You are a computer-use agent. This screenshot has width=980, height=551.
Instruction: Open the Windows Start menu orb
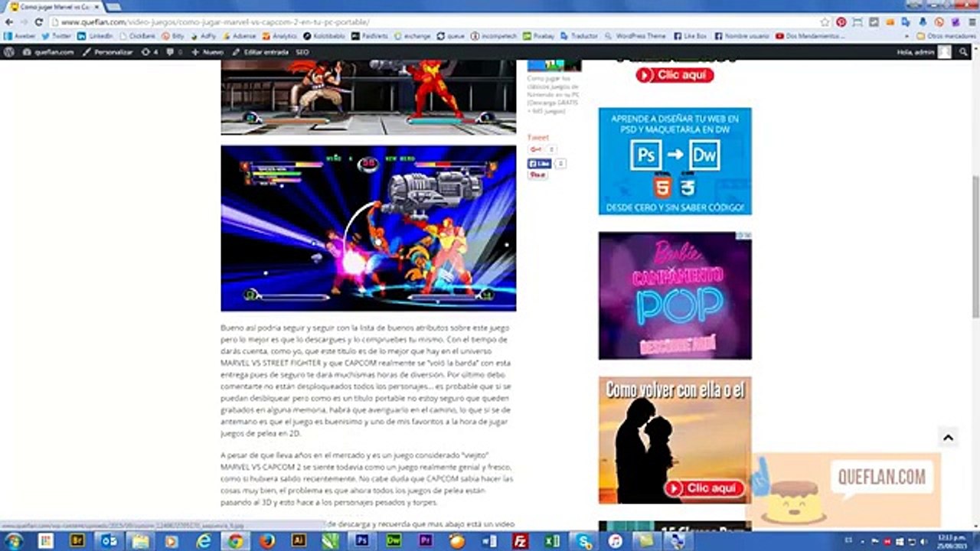[14, 541]
